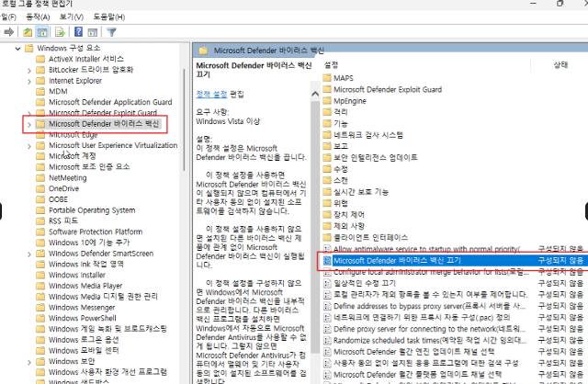Viewport: 588px width, 384px height.
Task: Click the filter funnel toolbar icon
Action: (x=111, y=33)
